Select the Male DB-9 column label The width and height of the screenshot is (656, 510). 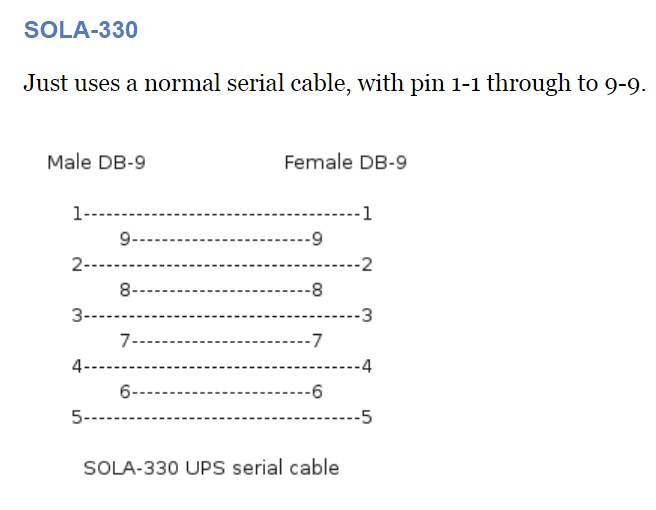96,162
